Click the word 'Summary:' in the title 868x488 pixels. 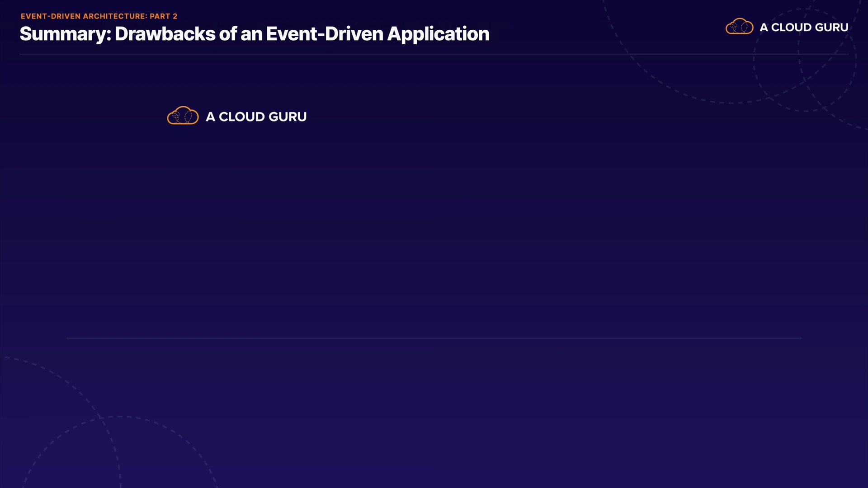(65, 34)
